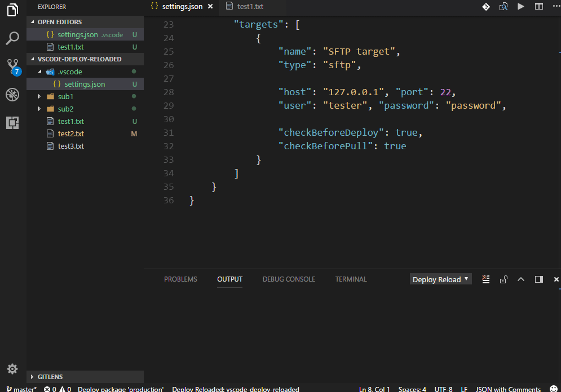Open the Deploy Reload output channel dropdown

[440, 279]
